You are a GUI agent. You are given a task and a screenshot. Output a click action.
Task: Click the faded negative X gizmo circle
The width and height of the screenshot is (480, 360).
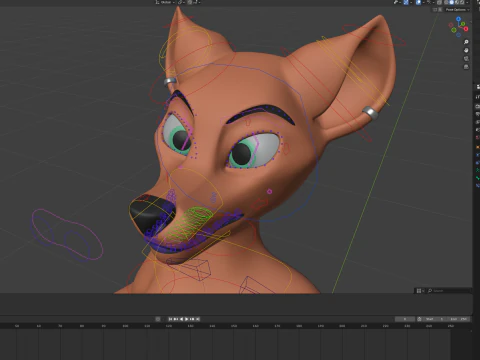coord(451,25)
